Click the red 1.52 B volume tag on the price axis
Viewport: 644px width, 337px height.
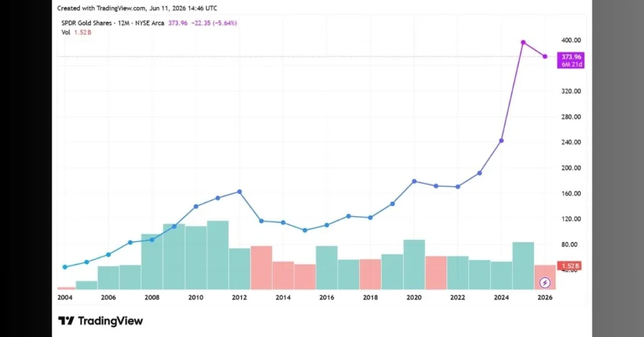pyautogui.click(x=569, y=266)
